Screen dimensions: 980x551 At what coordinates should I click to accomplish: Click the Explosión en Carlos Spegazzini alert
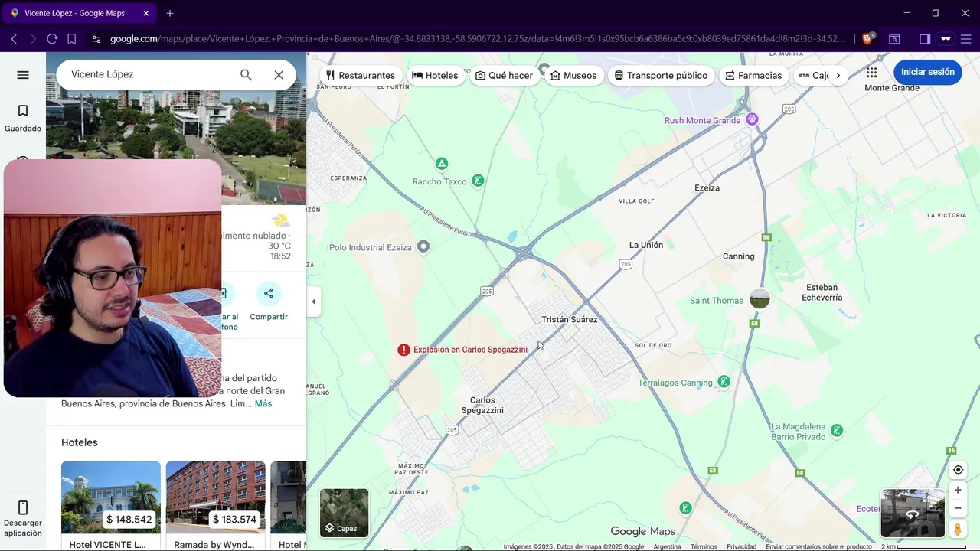coord(462,350)
